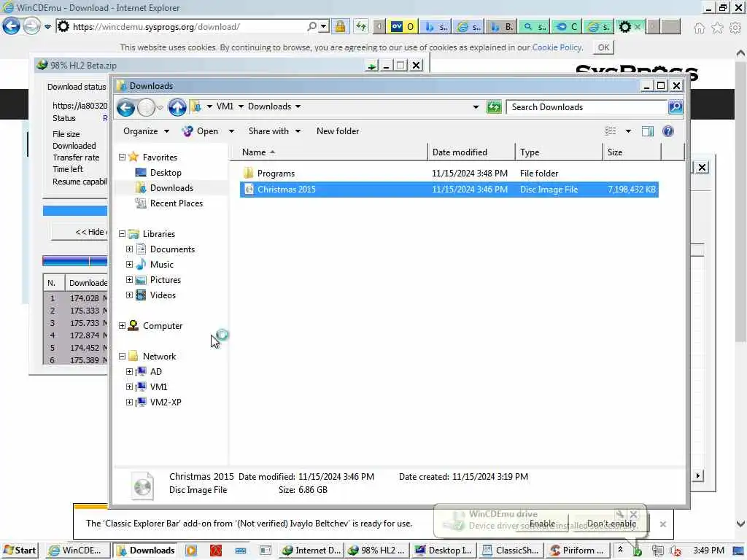Click the Internet Explorer back button

[x=12, y=26]
